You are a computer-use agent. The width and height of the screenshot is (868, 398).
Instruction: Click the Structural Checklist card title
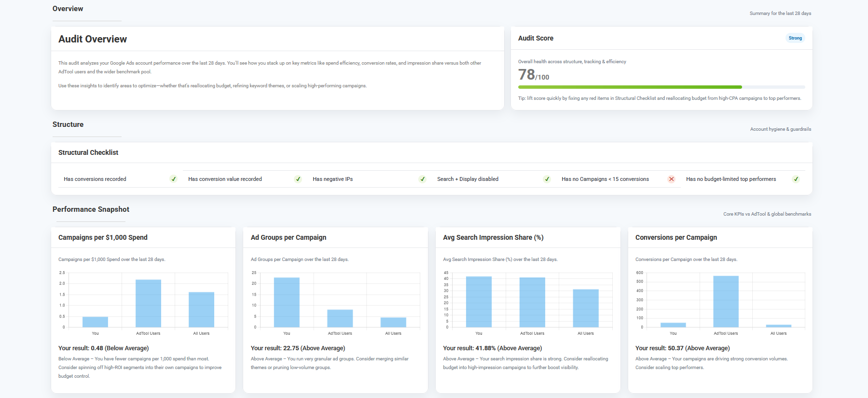click(x=88, y=152)
